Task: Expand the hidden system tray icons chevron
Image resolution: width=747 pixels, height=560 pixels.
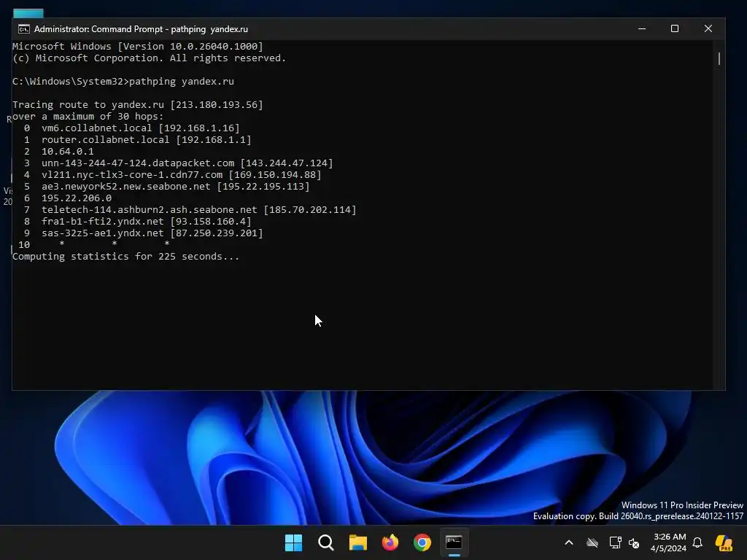Action: coord(569,542)
